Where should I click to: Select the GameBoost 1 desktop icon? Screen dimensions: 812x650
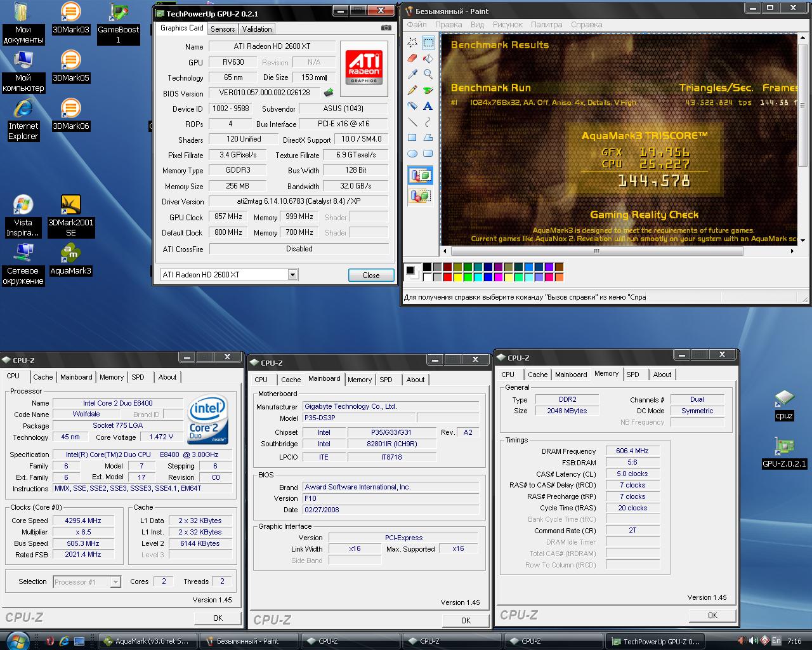118,23
